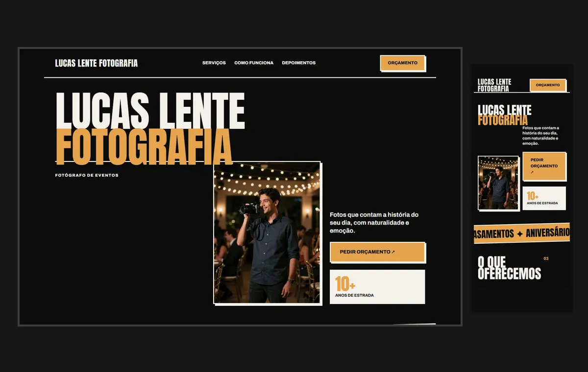Open the Serviços nav link
Viewport: 588px width, 372px height.
(x=214, y=63)
